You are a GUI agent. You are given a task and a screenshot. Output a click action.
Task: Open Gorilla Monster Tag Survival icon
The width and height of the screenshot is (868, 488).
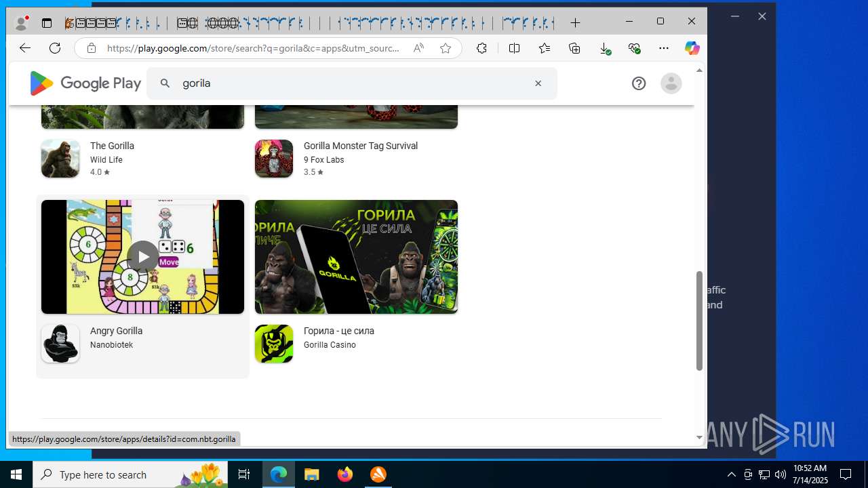point(274,159)
